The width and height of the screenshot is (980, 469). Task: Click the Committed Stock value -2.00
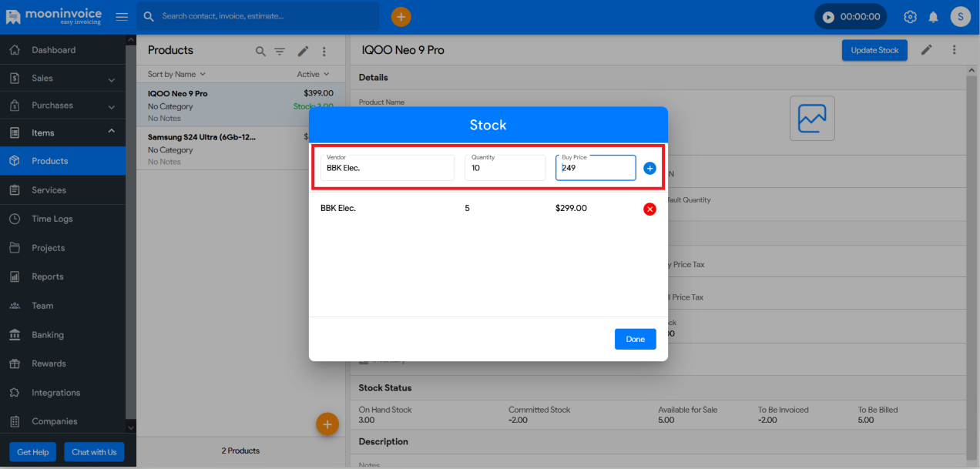(x=519, y=420)
